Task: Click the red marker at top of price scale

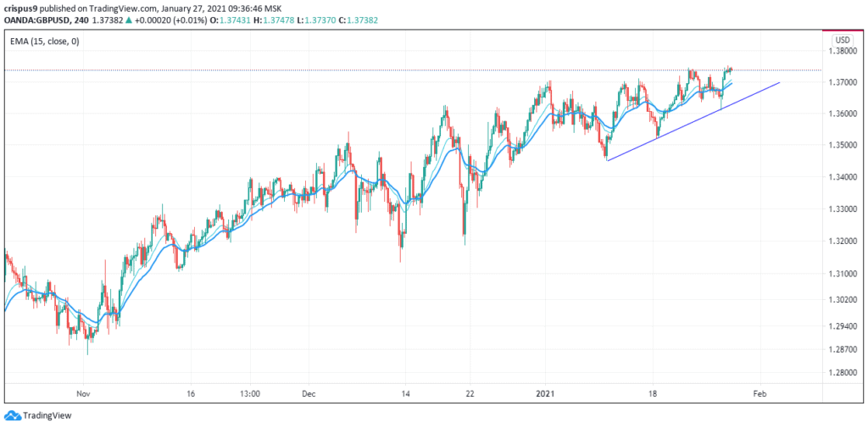Action: 843,30
